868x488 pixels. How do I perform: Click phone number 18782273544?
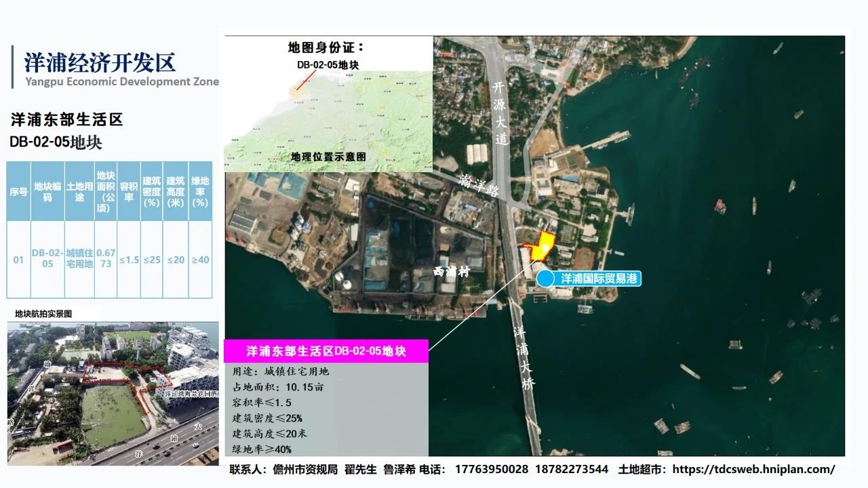pos(572,469)
